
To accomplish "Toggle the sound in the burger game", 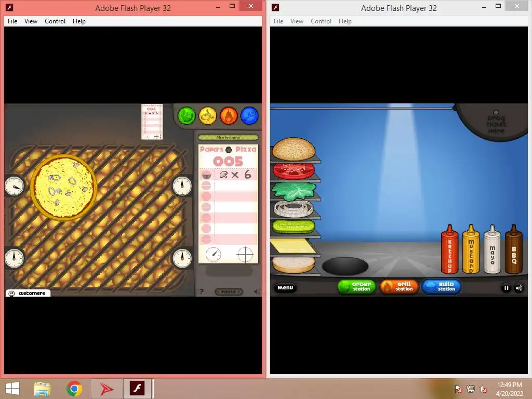I will 519,288.
